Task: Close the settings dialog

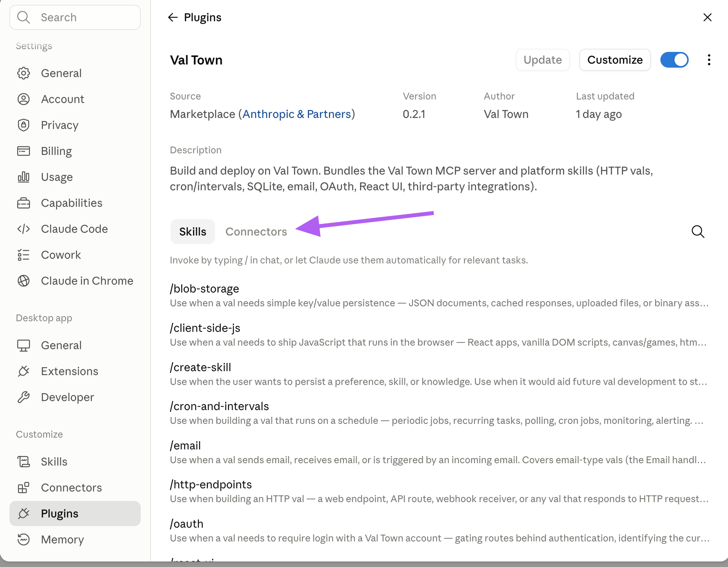Action: point(708,17)
